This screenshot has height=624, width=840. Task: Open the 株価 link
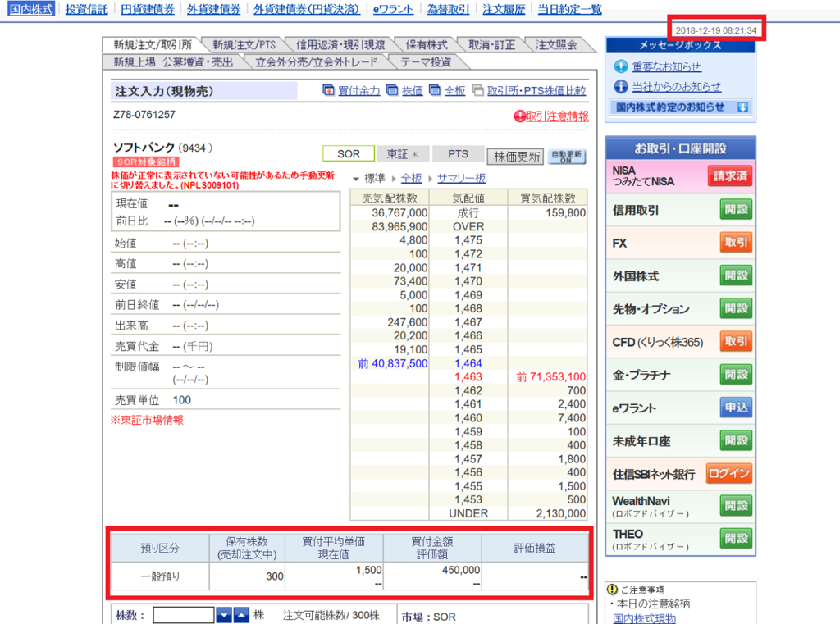click(412, 90)
